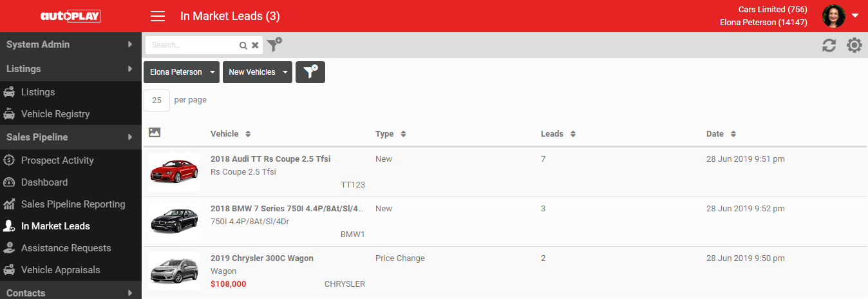
Task: Open the hamburger menu
Action: click(158, 16)
